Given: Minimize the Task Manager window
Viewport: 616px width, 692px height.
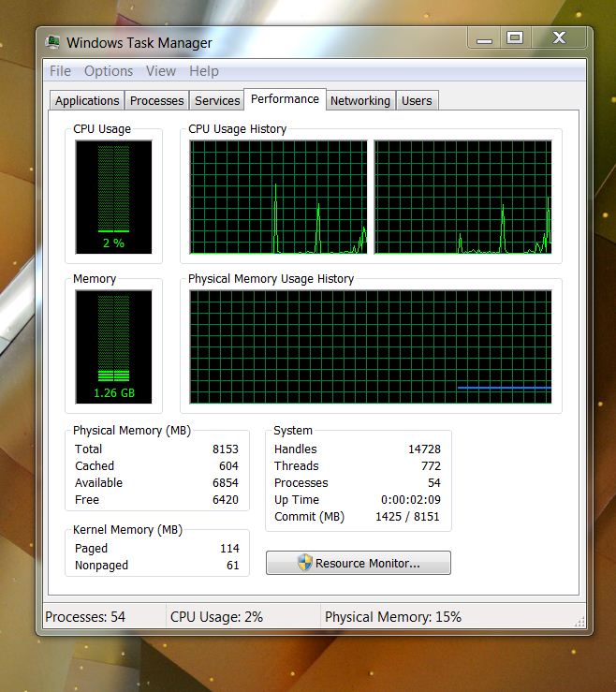Looking at the screenshot, I should pos(484,38).
